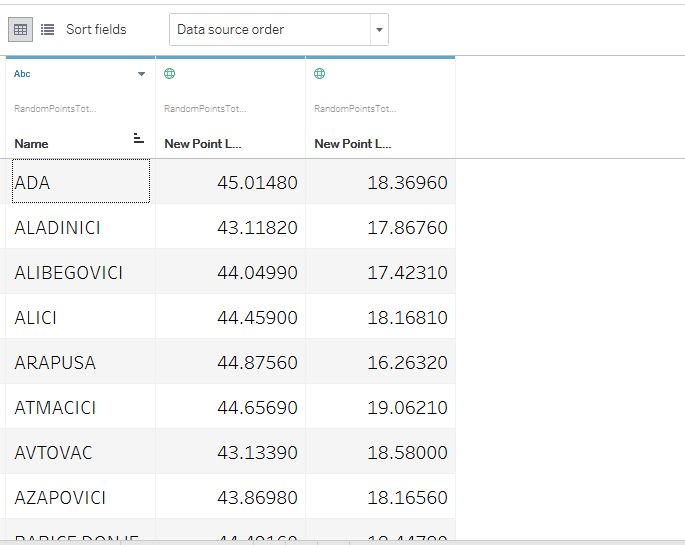Click the value 17.86760
Viewport: 685px width, 545px height.
pos(407,228)
